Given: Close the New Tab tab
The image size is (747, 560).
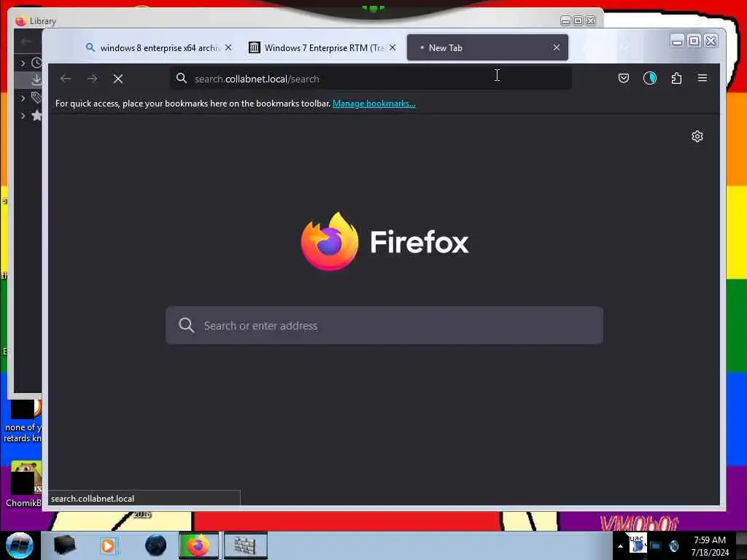Looking at the screenshot, I should tap(557, 47).
